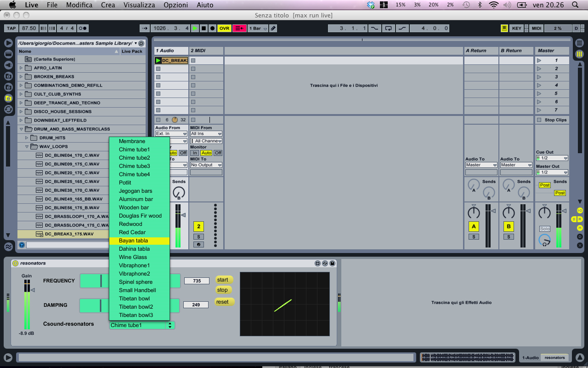Click the transport Play button
The height and width of the screenshot is (368, 588).
195,28
